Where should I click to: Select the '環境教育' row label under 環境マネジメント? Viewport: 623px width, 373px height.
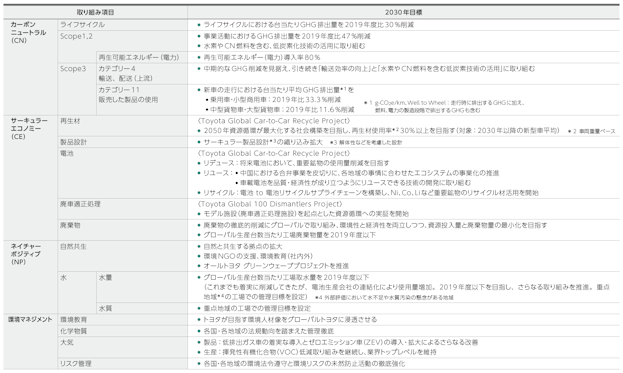pos(73,320)
